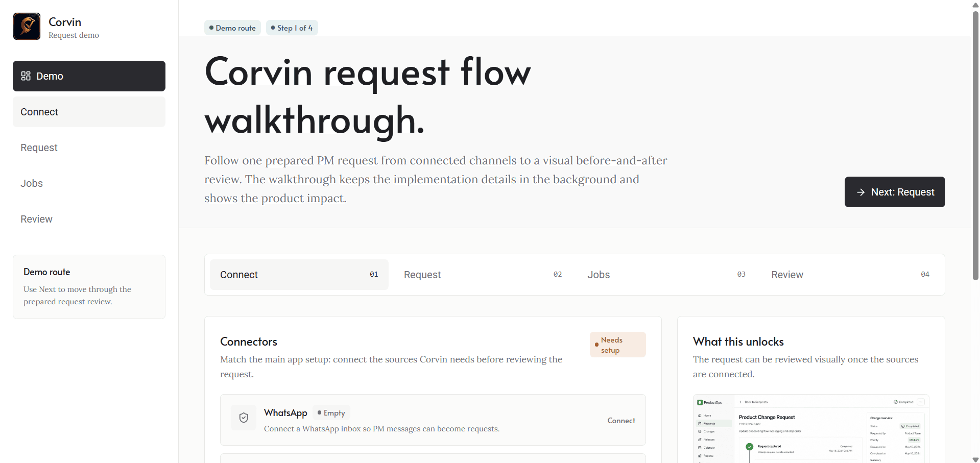Go to Request in the sidebar

[x=89, y=148]
